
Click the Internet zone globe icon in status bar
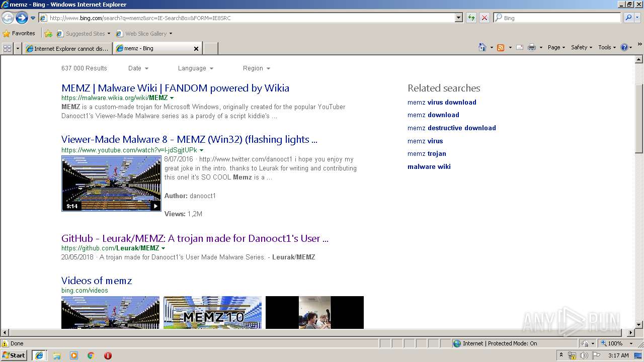457,343
